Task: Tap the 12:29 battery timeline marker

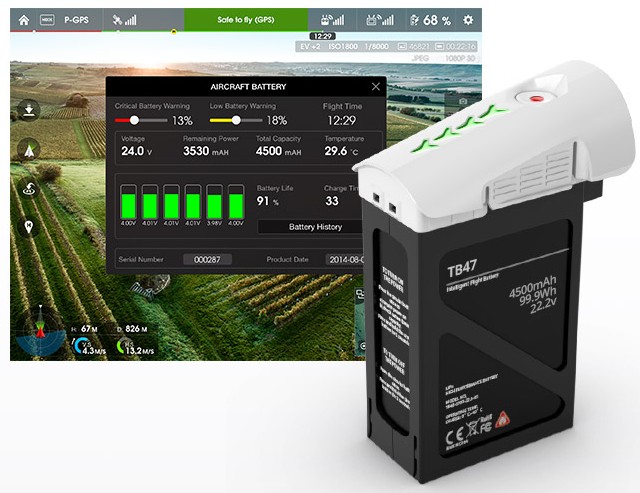Action: point(322,36)
